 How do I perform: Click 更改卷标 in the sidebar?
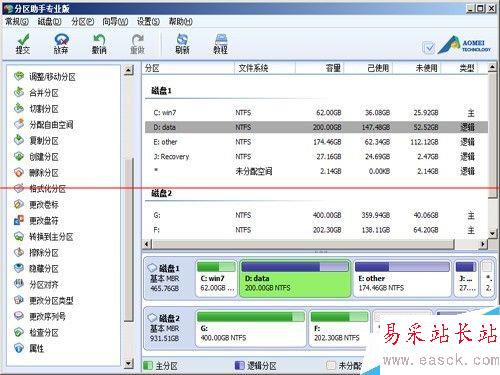[x=36, y=205]
